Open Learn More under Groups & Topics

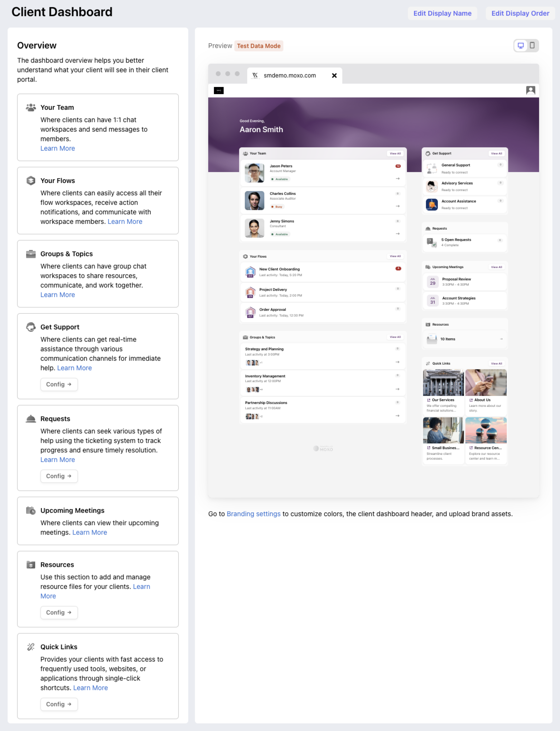pyautogui.click(x=58, y=294)
